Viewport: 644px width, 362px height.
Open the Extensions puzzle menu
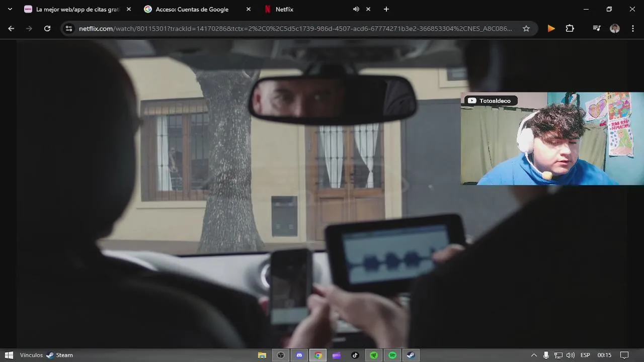pyautogui.click(x=570, y=29)
